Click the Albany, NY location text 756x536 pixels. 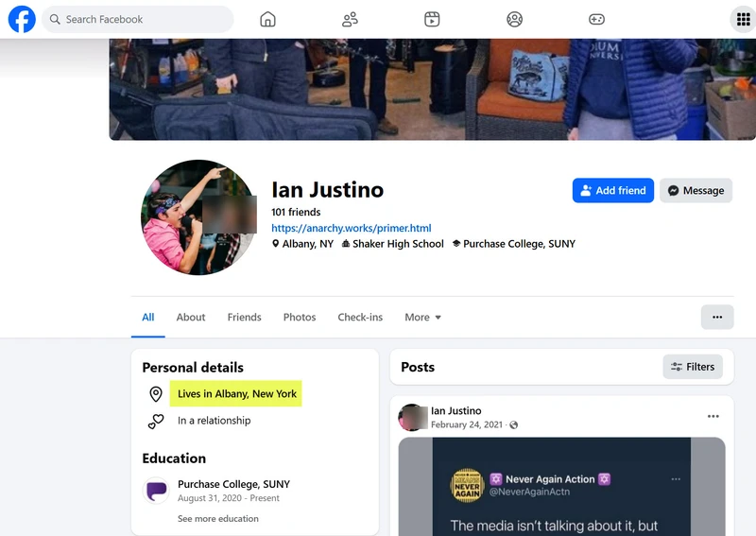tap(308, 244)
